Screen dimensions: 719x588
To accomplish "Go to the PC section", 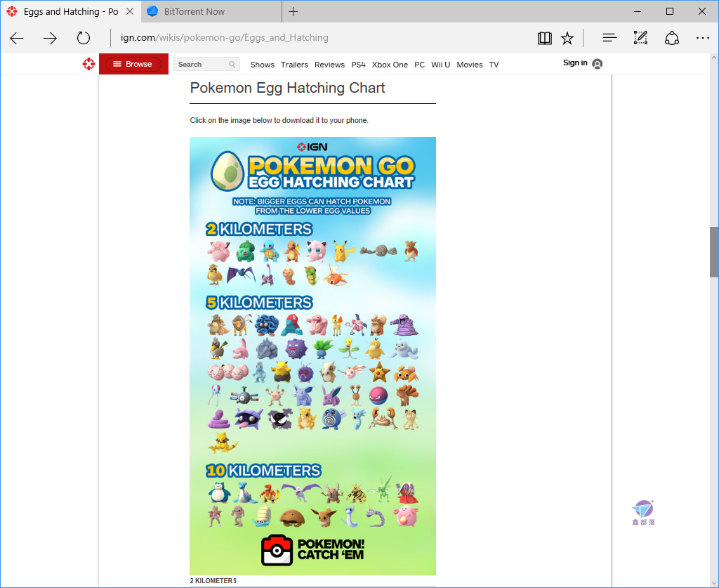I will [420, 65].
